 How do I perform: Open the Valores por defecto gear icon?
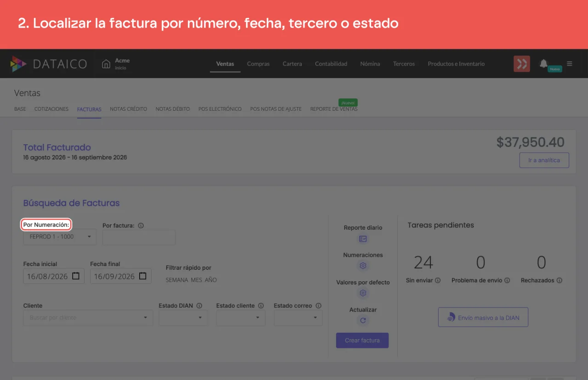coord(363,293)
